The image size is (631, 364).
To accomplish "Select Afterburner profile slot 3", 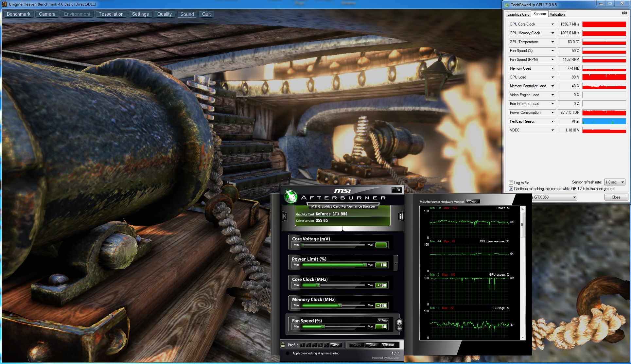I will point(314,345).
